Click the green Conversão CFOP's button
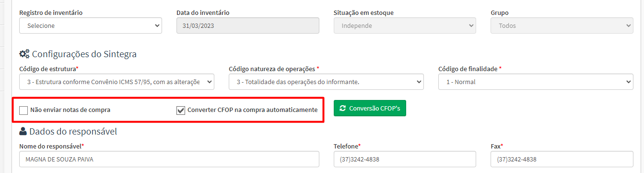Viewport: 644px width, 173px height. (370, 109)
